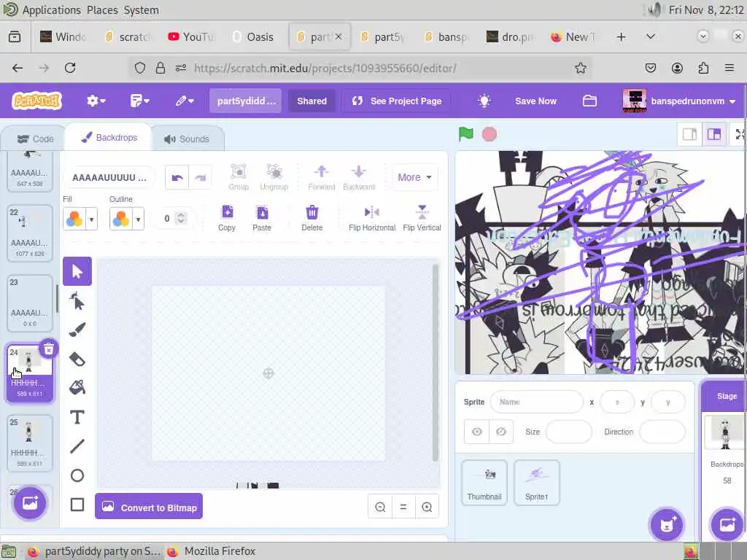This screenshot has height=560, width=747.
Task: Switch to small stage layout
Action: [690, 135]
